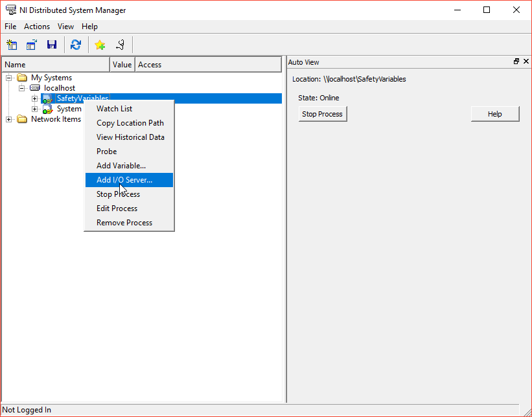Click the Value column header
Viewport: 532px width, 417px height.
click(x=122, y=65)
